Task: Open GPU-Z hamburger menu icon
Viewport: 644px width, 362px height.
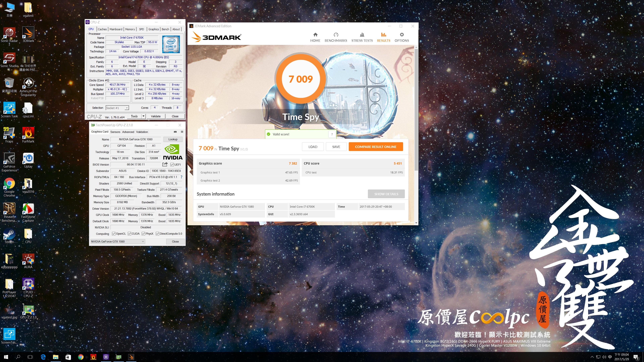Action: [x=182, y=132]
